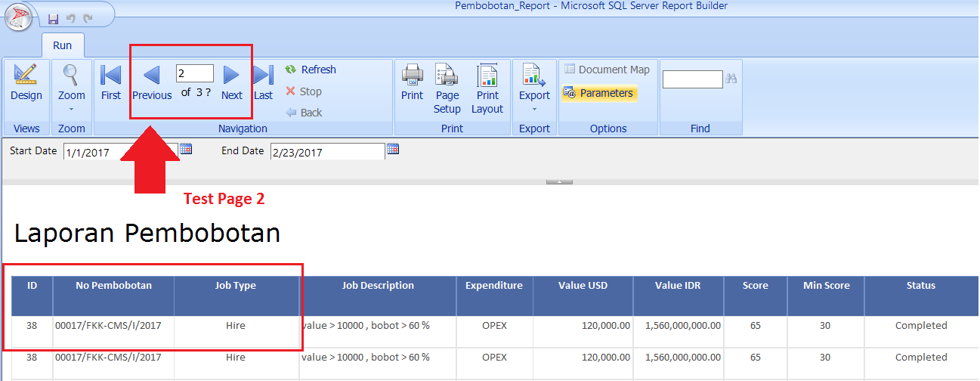
Task: Click the Score column header
Action: [756, 296]
